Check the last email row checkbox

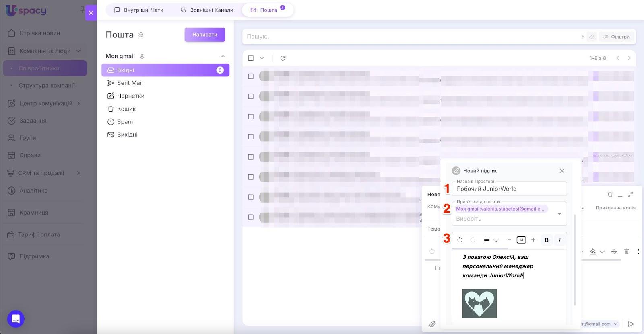(251, 217)
